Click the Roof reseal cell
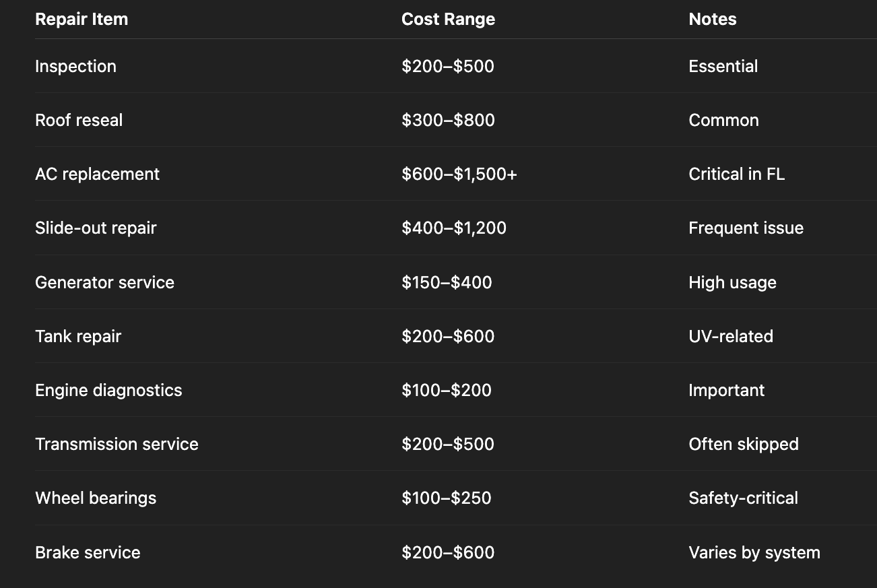This screenshot has height=588, width=877. 79,120
